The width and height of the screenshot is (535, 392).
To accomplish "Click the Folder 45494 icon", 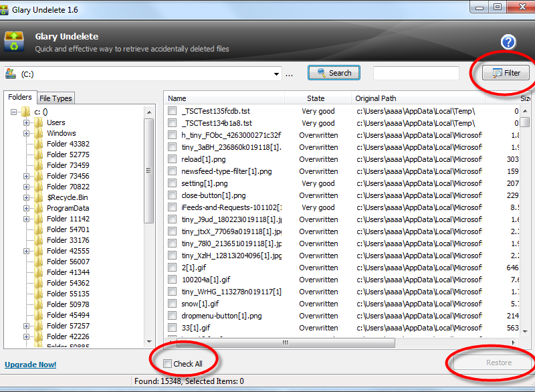I will [x=39, y=315].
